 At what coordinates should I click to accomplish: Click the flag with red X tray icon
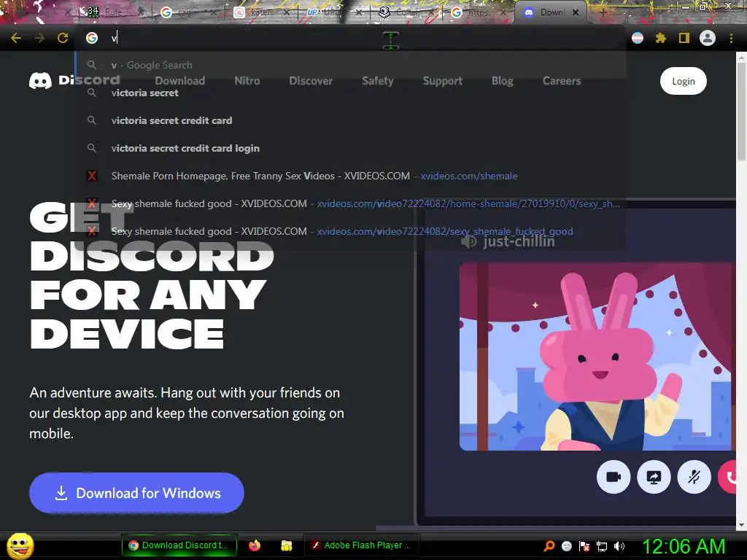[x=584, y=546]
